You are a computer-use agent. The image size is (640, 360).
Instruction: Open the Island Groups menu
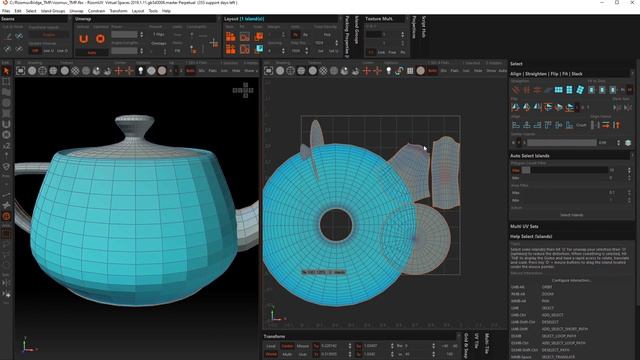(53, 11)
